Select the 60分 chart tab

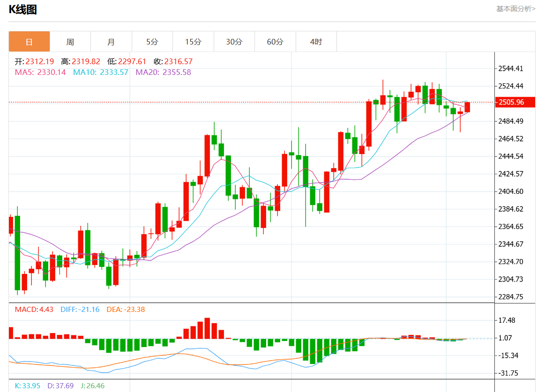[275, 42]
